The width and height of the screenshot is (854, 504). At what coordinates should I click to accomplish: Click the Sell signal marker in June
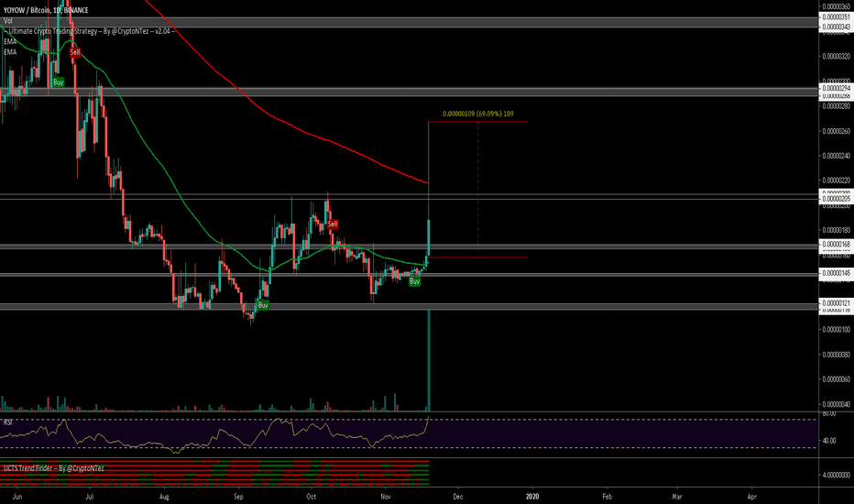point(74,52)
